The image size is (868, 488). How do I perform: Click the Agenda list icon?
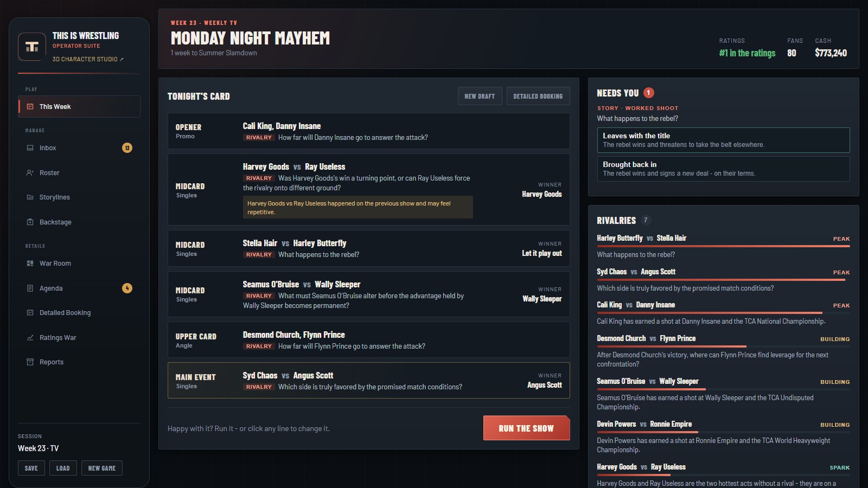pyautogui.click(x=30, y=288)
